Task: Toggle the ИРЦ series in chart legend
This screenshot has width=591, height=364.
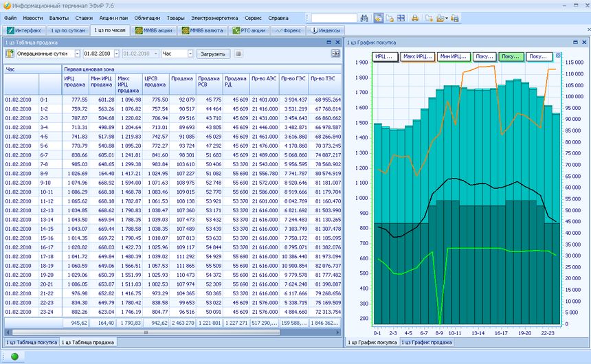Action: tap(385, 56)
